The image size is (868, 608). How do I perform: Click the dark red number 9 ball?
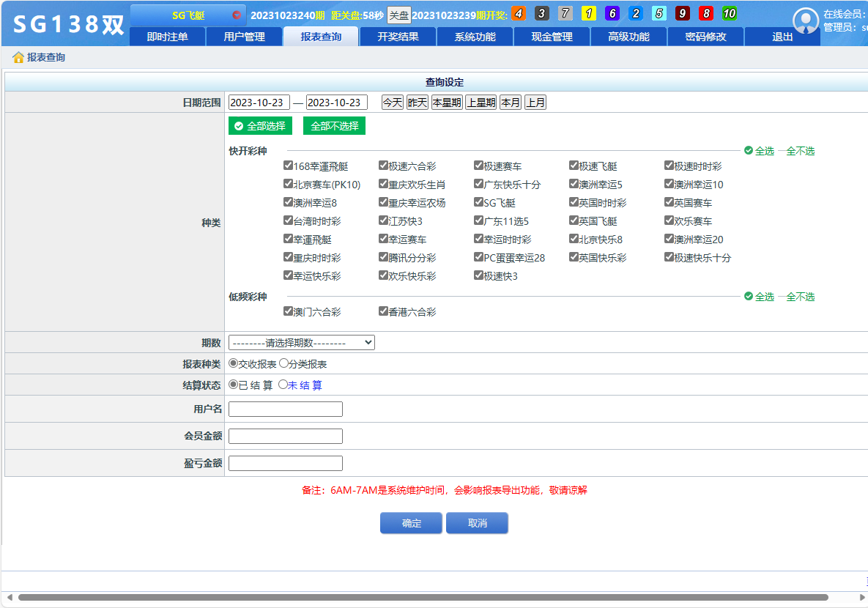(683, 13)
